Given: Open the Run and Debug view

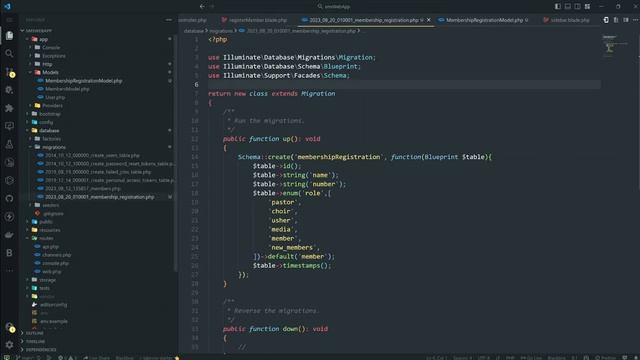Looking at the screenshot, I should coord(9,90).
